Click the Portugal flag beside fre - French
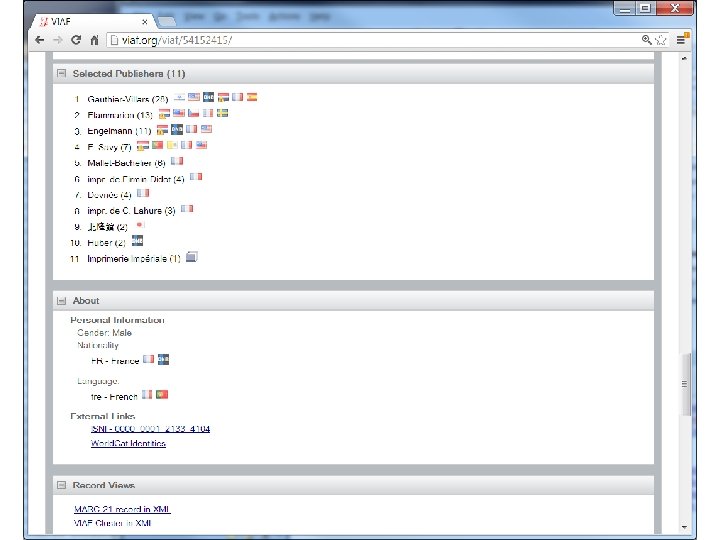Viewport: 720px width, 540px height. pos(162,394)
